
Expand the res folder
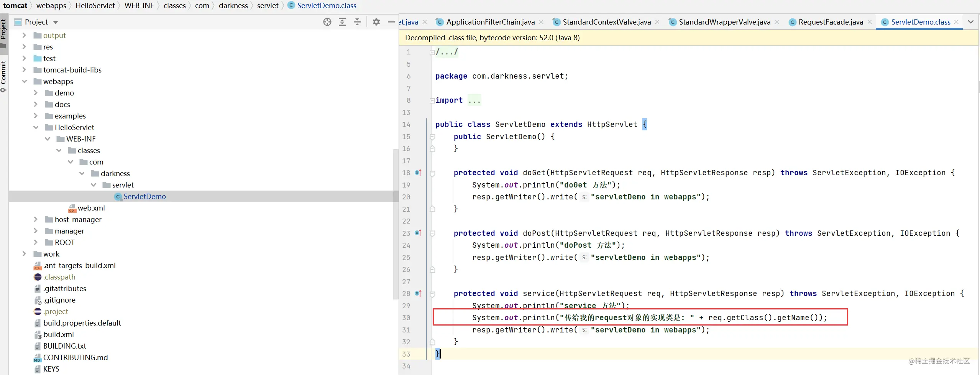(24, 47)
